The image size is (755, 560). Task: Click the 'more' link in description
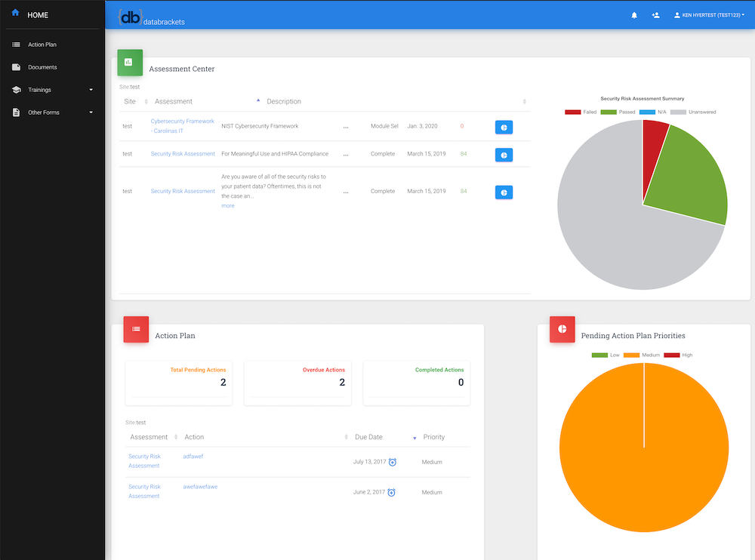tap(227, 205)
